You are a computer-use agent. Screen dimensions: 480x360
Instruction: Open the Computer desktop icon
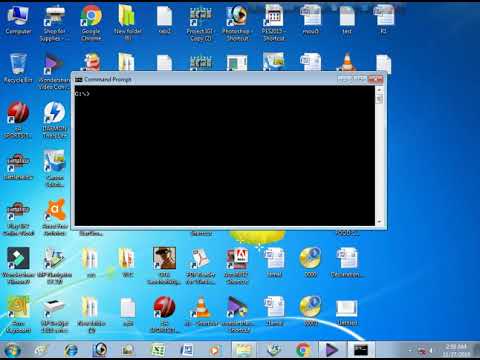pos(18,20)
